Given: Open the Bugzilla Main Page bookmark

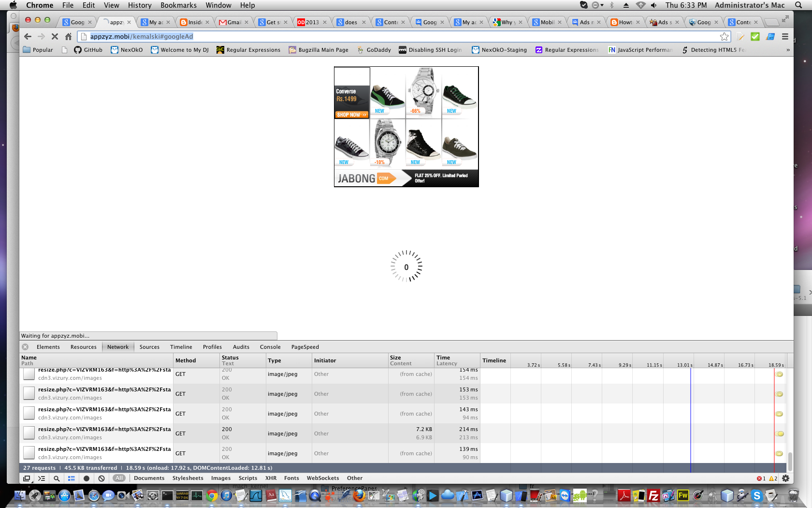Looking at the screenshot, I should click(319, 50).
